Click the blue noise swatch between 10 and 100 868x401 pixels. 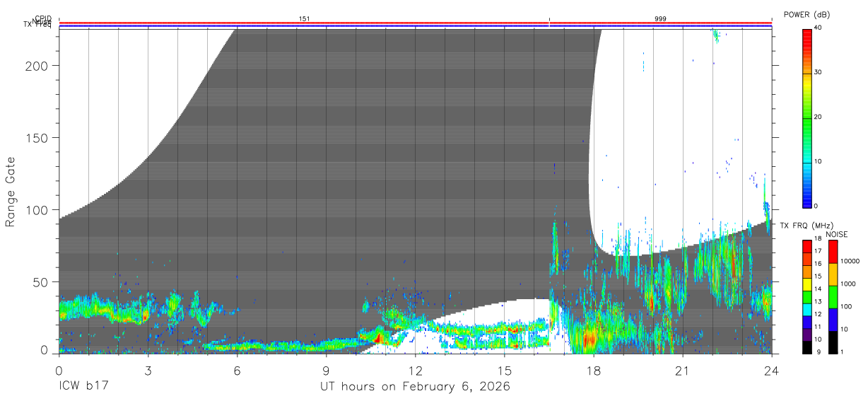[833, 319]
